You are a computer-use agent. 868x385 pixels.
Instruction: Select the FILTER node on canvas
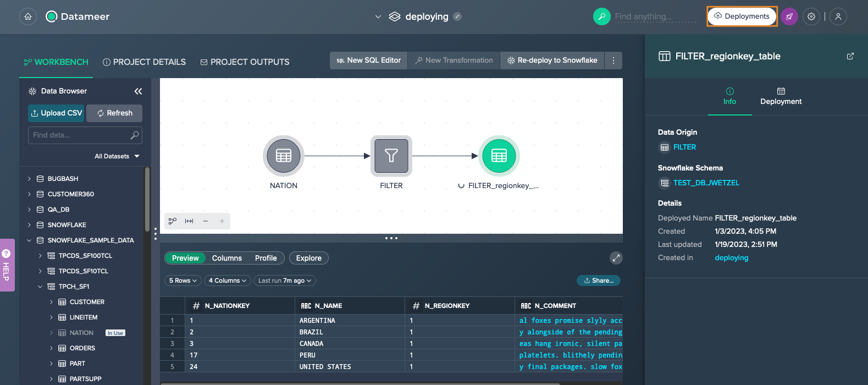[x=391, y=156]
